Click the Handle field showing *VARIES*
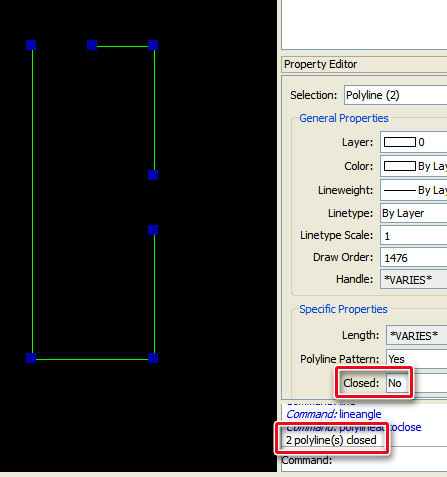The height and width of the screenshot is (477, 447). pyautogui.click(x=414, y=279)
